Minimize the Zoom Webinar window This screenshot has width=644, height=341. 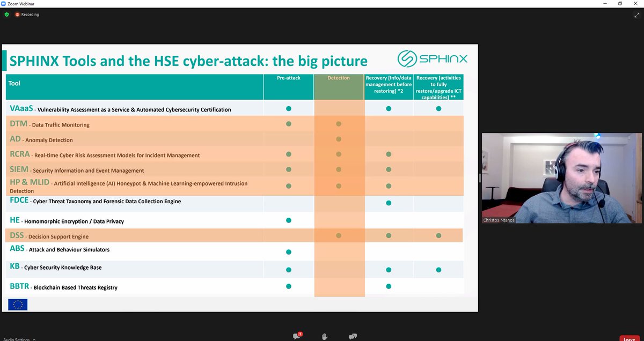click(x=605, y=3)
